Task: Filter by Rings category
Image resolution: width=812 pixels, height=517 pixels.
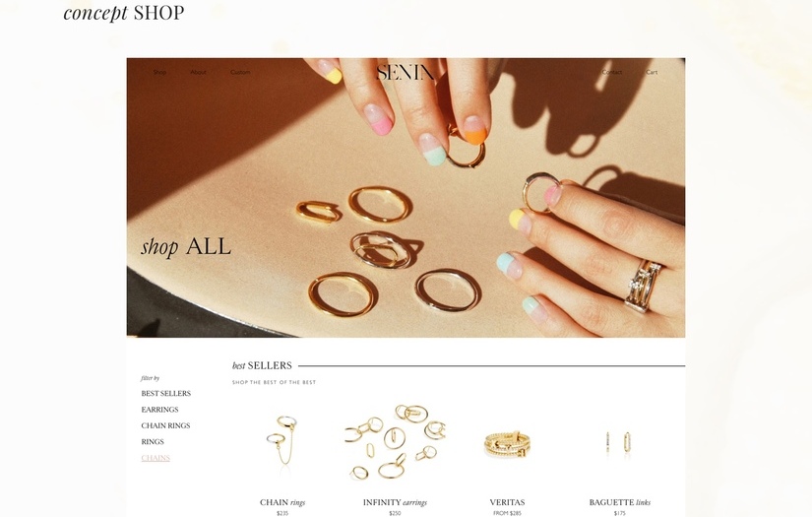Action: pyautogui.click(x=153, y=442)
